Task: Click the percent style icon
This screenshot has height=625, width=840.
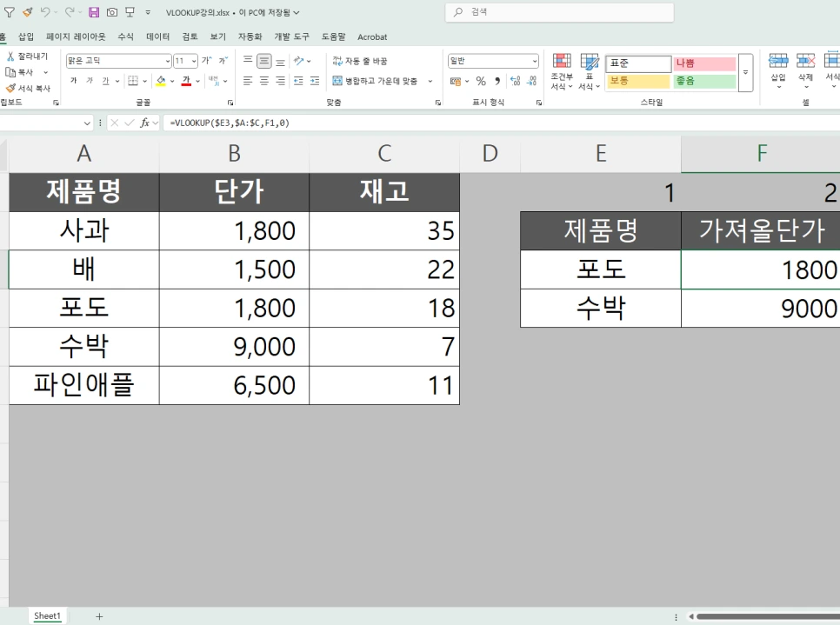Action: (x=481, y=81)
